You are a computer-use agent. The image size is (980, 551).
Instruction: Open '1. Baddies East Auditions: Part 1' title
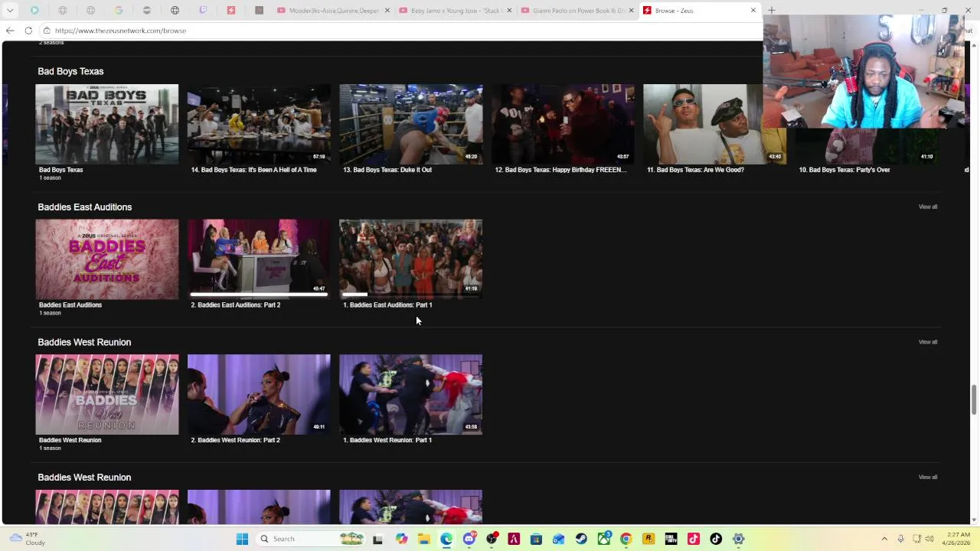[387, 305]
